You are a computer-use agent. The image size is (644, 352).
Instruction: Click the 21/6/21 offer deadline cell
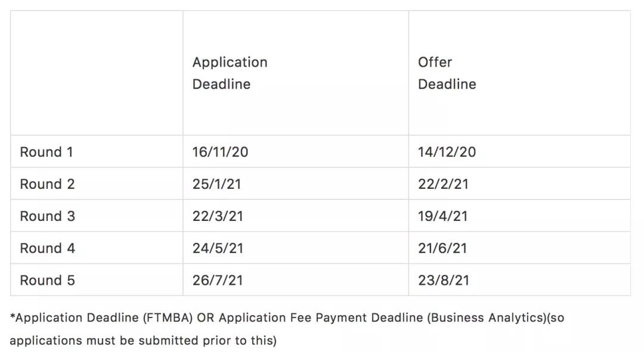[443, 248]
